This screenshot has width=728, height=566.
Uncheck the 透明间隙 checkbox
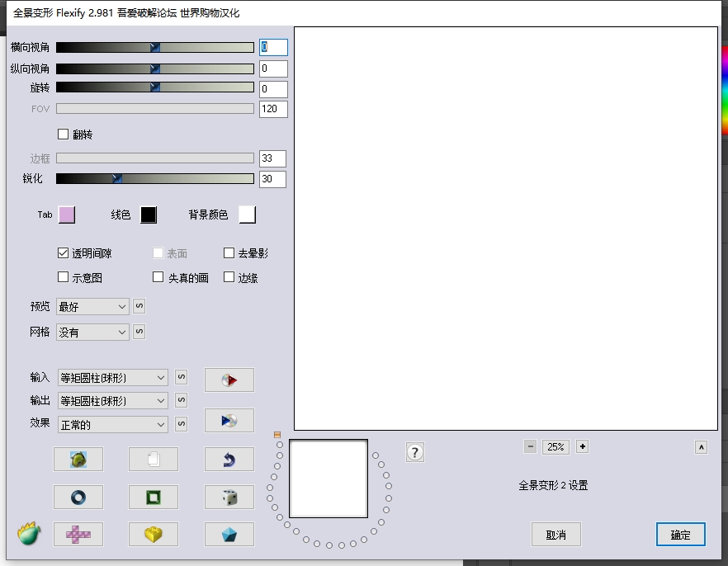click(x=63, y=252)
